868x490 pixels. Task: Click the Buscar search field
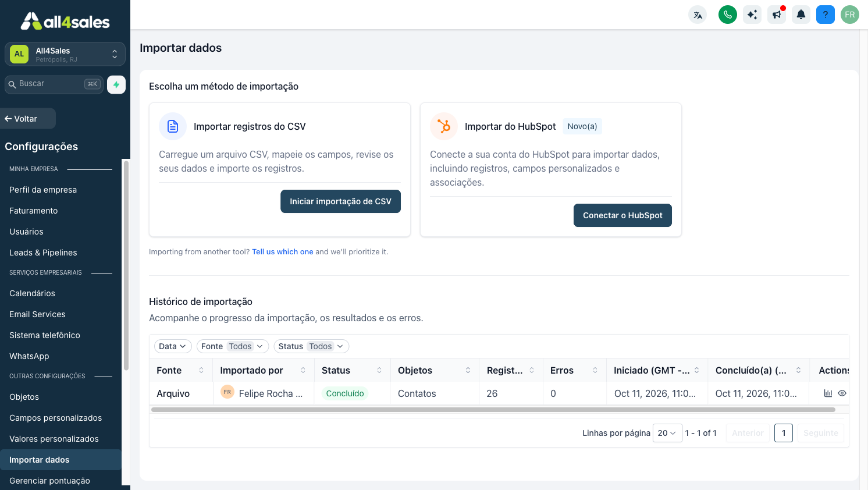click(x=54, y=84)
